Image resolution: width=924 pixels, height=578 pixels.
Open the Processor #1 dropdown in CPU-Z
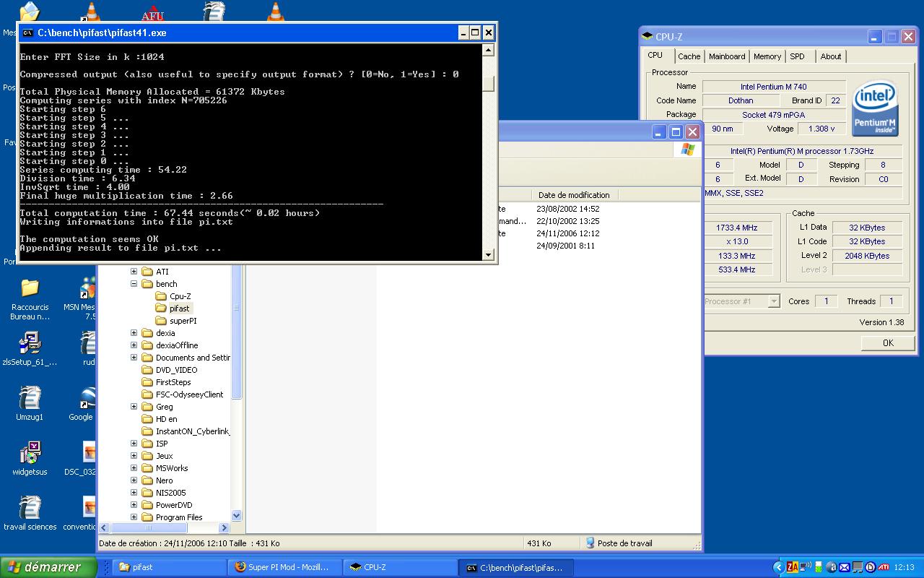pos(774,301)
